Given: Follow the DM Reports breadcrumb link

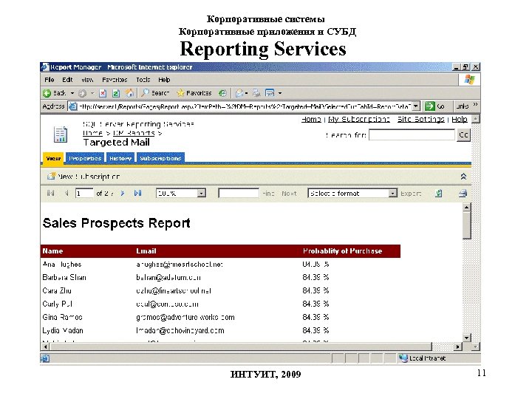Looking at the screenshot, I should (134, 133).
